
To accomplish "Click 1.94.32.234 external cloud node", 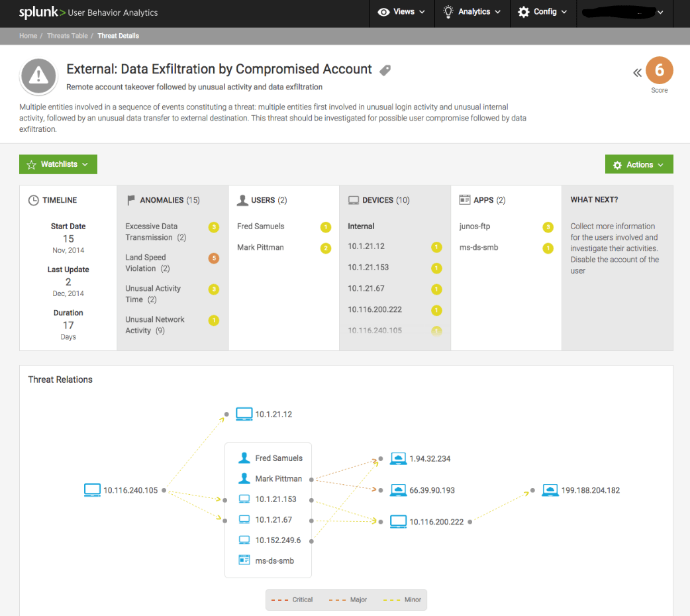I will 398,458.
